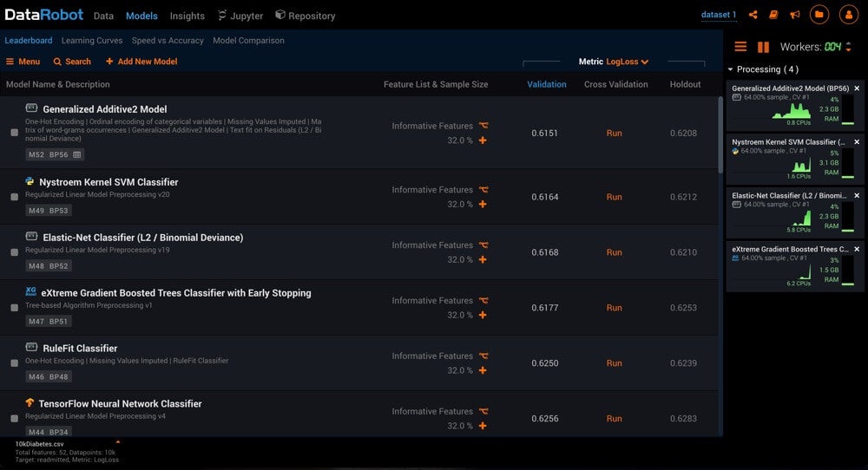868x470 pixels.
Task: Select checkbox for Elastic-Net Classifier
Action: coord(15,252)
